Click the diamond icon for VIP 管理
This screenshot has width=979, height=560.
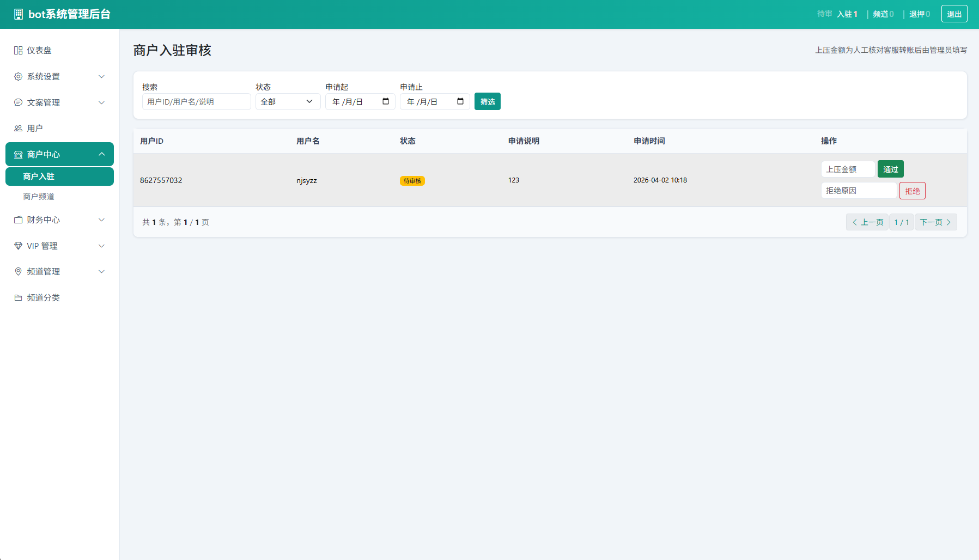[18, 246]
